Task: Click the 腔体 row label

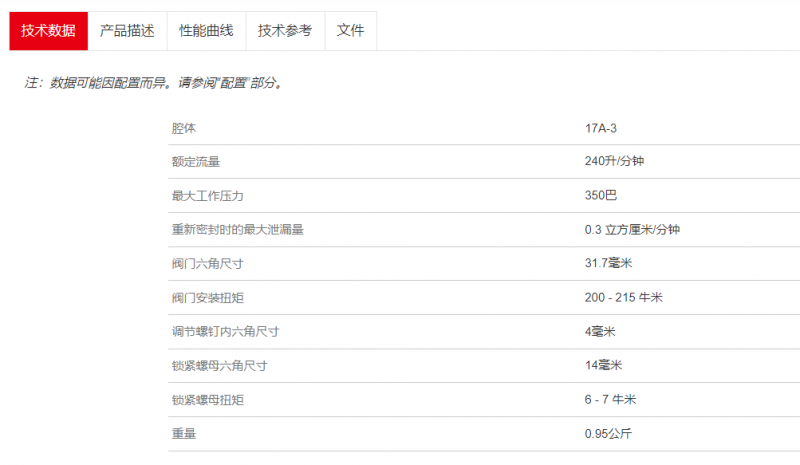Action: 184,128
